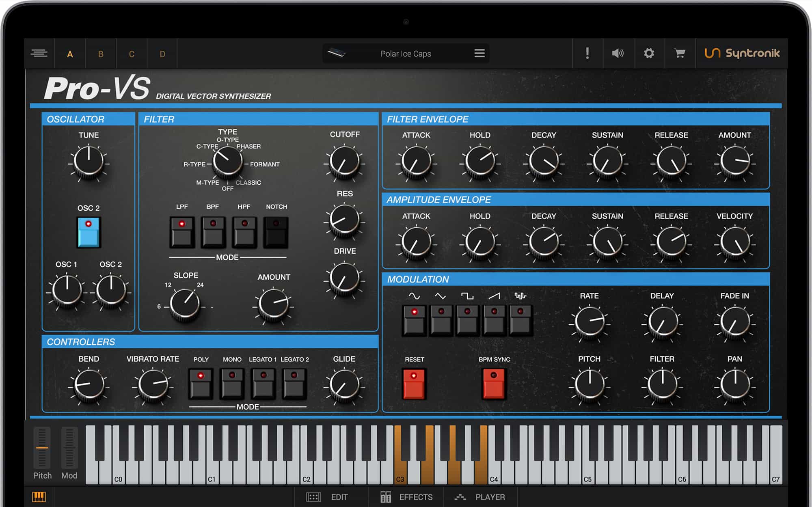Viewport: 812px width, 507px height.
Task: Select POLY voice mode
Action: click(201, 384)
